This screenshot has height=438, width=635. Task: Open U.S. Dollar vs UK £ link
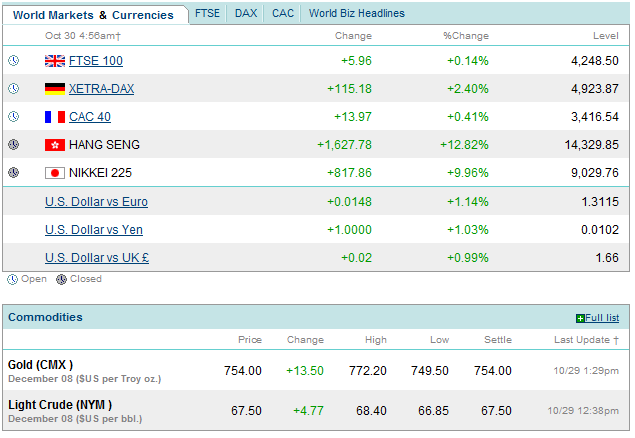(97, 258)
